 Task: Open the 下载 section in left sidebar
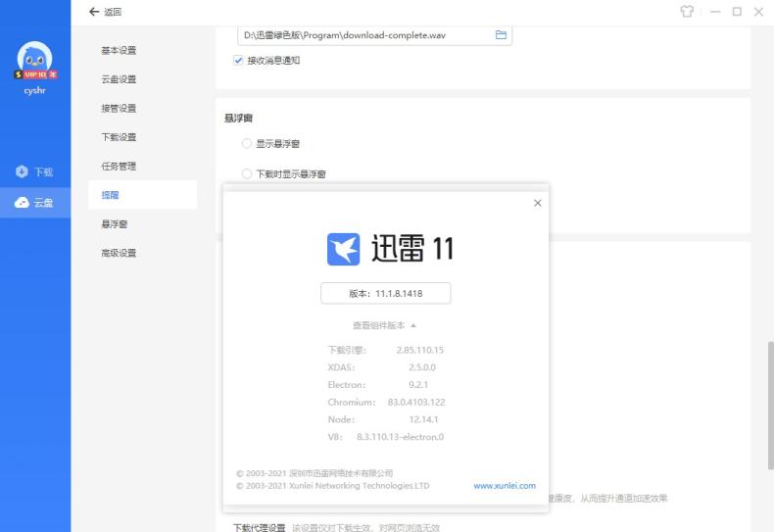coord(35,172)
